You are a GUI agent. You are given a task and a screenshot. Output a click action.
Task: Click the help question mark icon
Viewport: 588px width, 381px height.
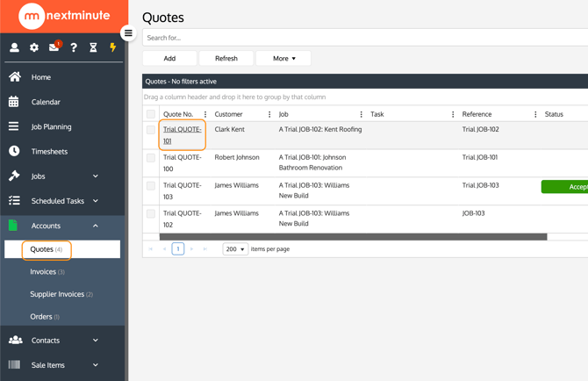point(74,47)
